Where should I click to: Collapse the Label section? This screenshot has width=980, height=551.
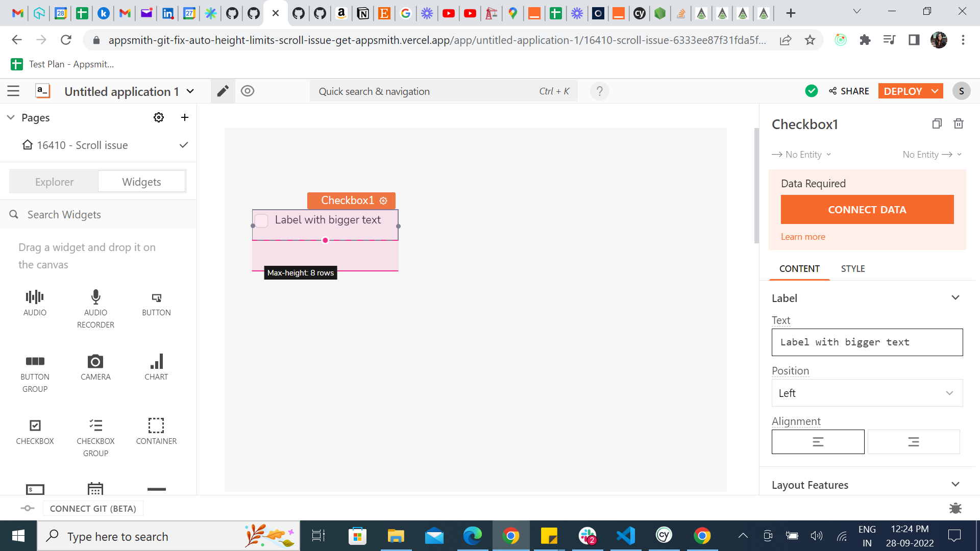tap(955, 298)
